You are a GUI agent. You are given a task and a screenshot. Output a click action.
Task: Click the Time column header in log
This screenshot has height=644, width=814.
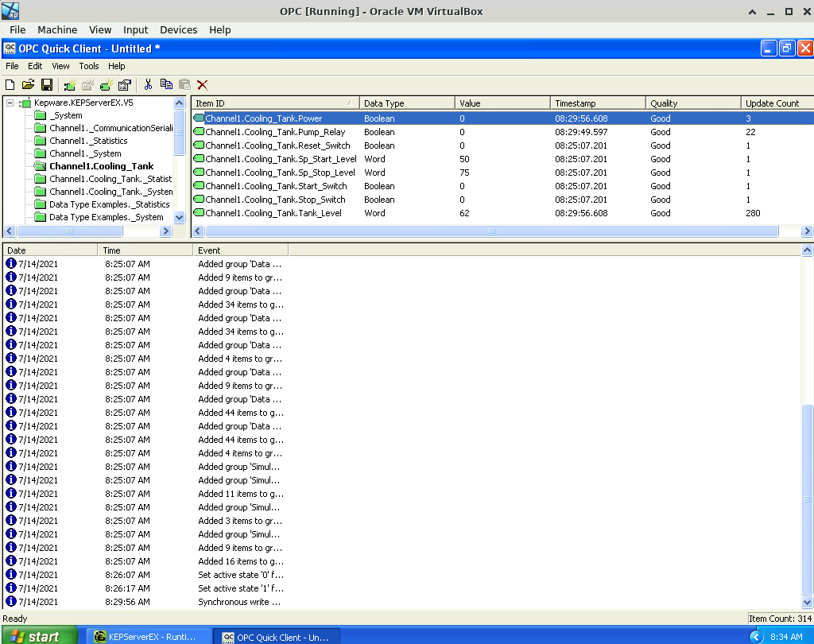[145, 250]
